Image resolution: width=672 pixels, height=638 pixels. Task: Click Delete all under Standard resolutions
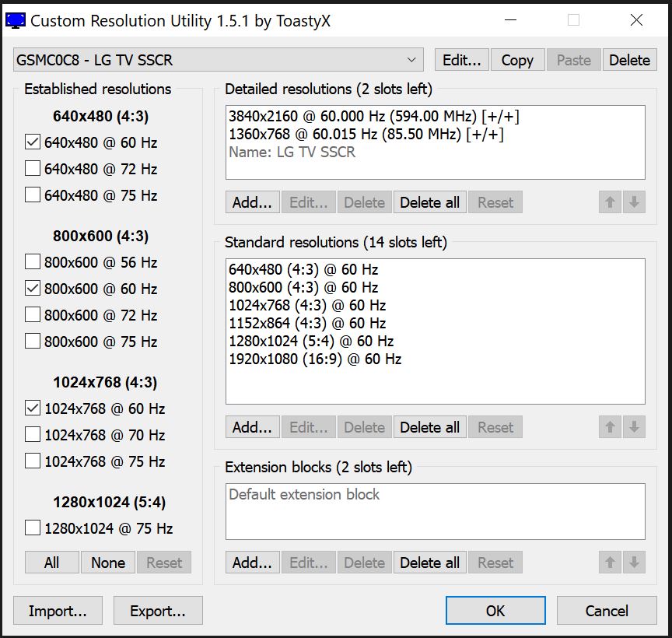[x=429, y=426]
